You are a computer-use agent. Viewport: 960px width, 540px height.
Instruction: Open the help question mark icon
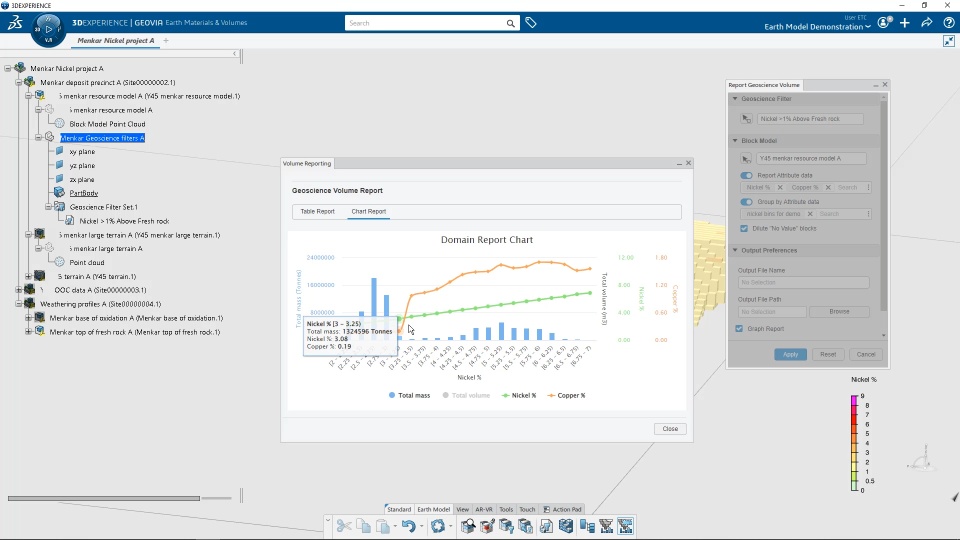pyautogui.click(x=948, y=23)
